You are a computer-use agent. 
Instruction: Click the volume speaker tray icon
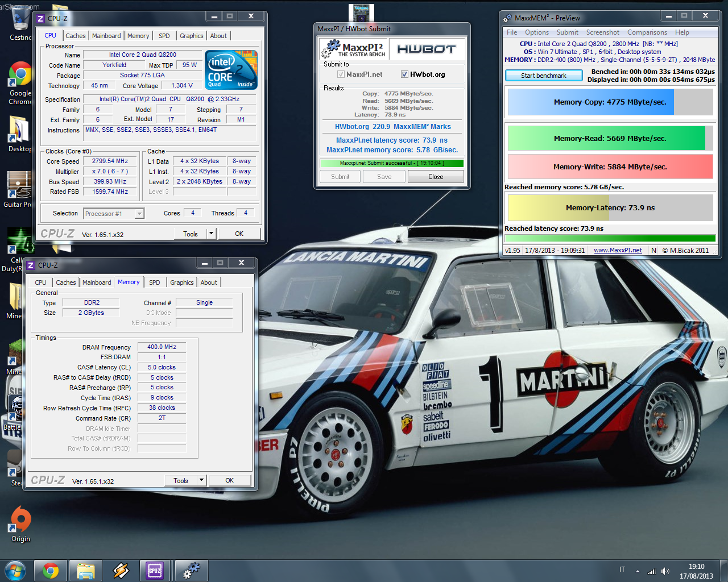click(665, 571)
